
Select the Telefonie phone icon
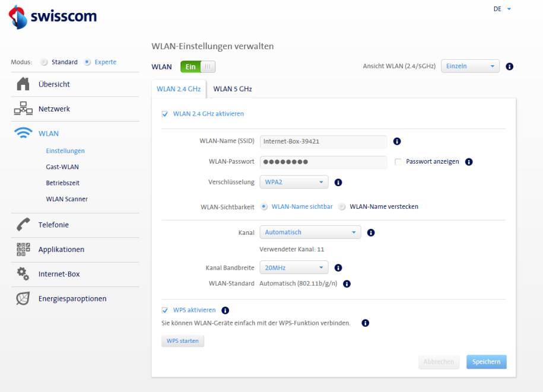point(23,225)
